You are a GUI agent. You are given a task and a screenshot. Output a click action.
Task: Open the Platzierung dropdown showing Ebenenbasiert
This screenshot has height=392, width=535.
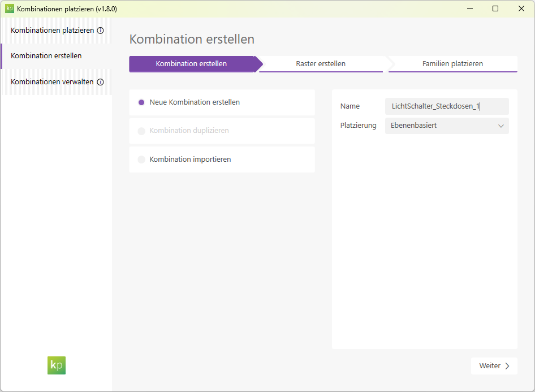[x=447, y=126]
